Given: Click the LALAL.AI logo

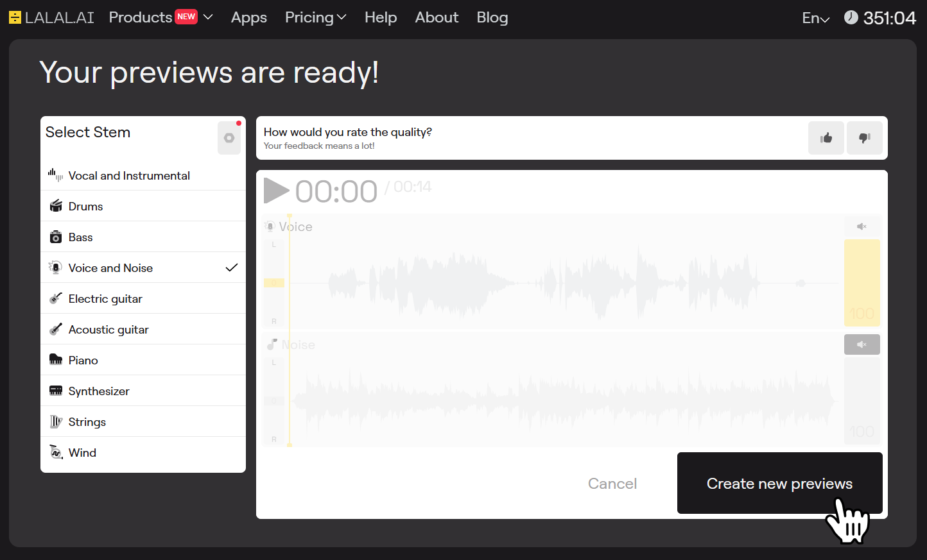Looking at the screenshot, I should [x=51, y=17].
